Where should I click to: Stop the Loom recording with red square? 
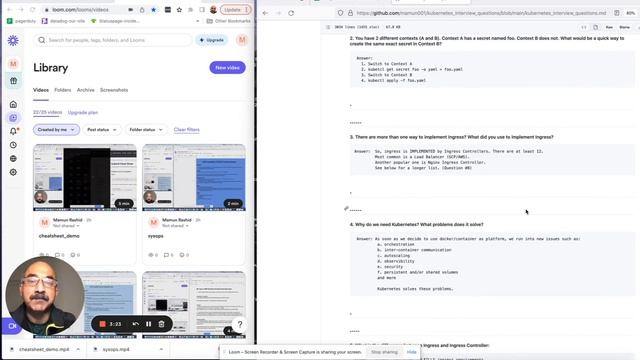(102, 324)
